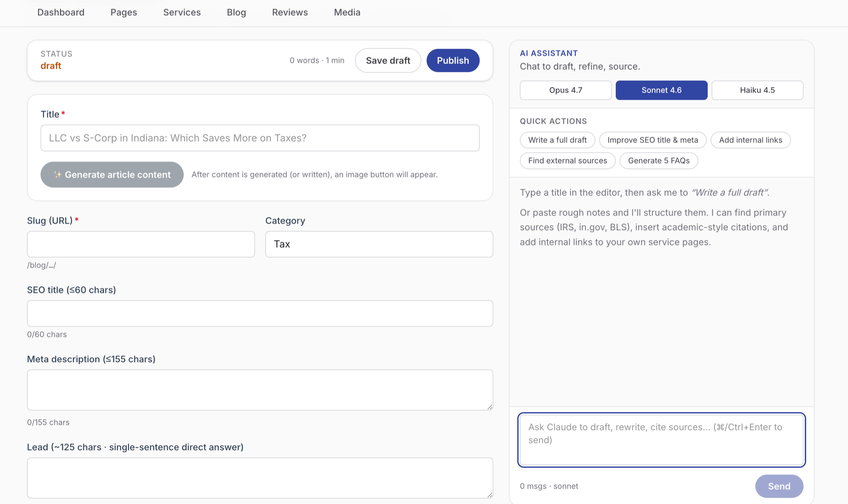Image resolution: width=848 pixels, height=504 pixels.
Task: Choose Improve SEO title & meta
Action: pyautogui.click(x=653, y=140)
